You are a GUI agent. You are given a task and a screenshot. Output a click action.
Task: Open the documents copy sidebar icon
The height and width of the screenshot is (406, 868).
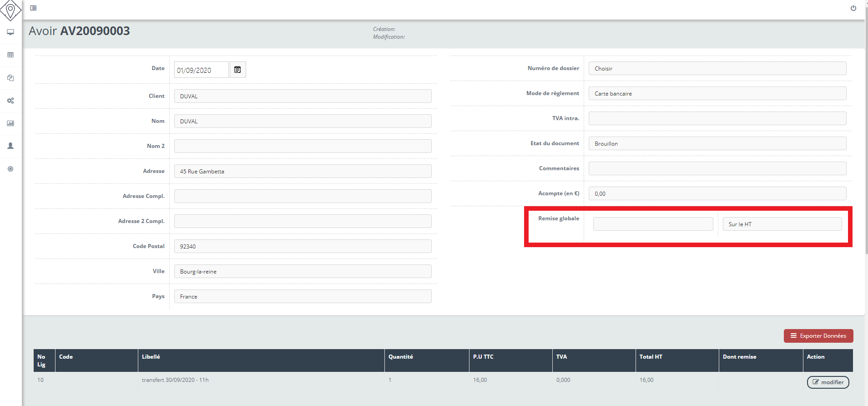10,78
